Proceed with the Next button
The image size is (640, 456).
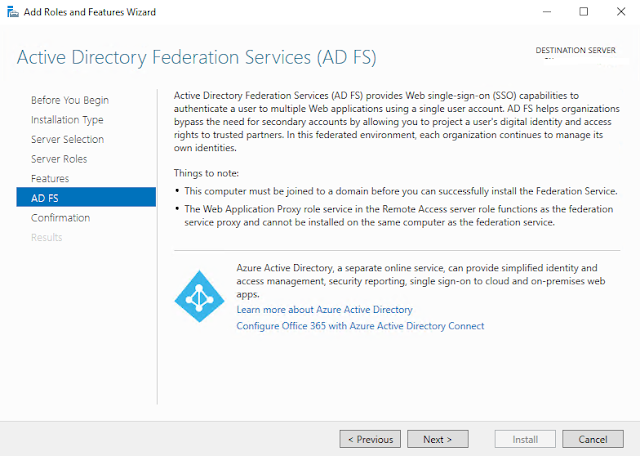click(438, 439)
